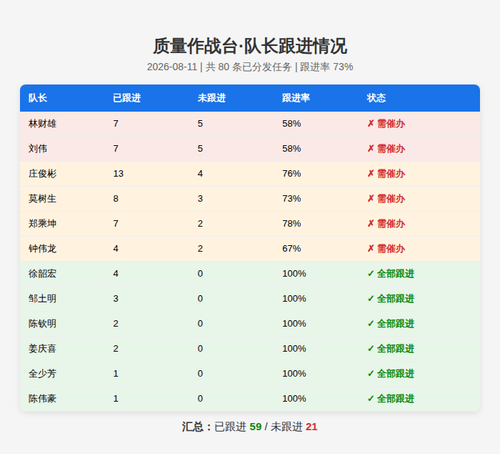Select team leader name 郑秉坤
Screen dimensions: 500x454
click(x=42, y=224)
